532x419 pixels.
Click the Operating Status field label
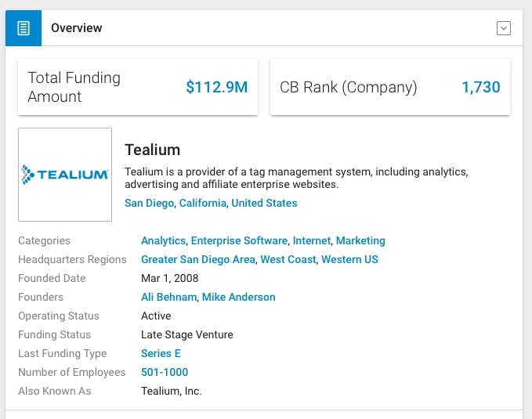[x=59, y=316]
